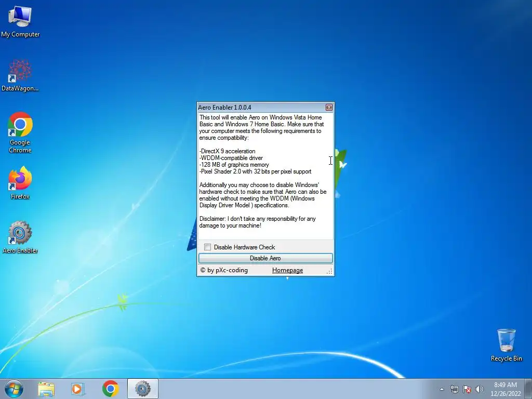Enable the Disable Hardware Check checkbox
Screen dimensions: 532x399
pos(208,247)
